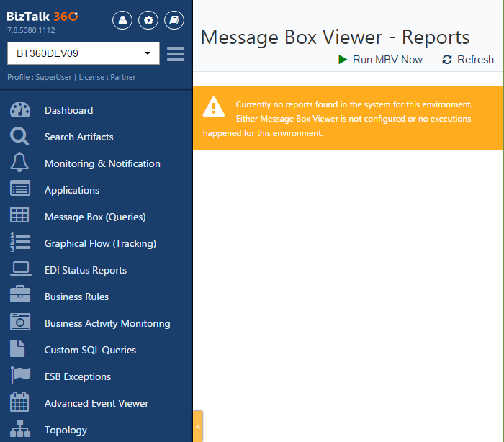Toggle the hamburger menu icon
This screenshot has height=442, width=504.
point(176,54)
